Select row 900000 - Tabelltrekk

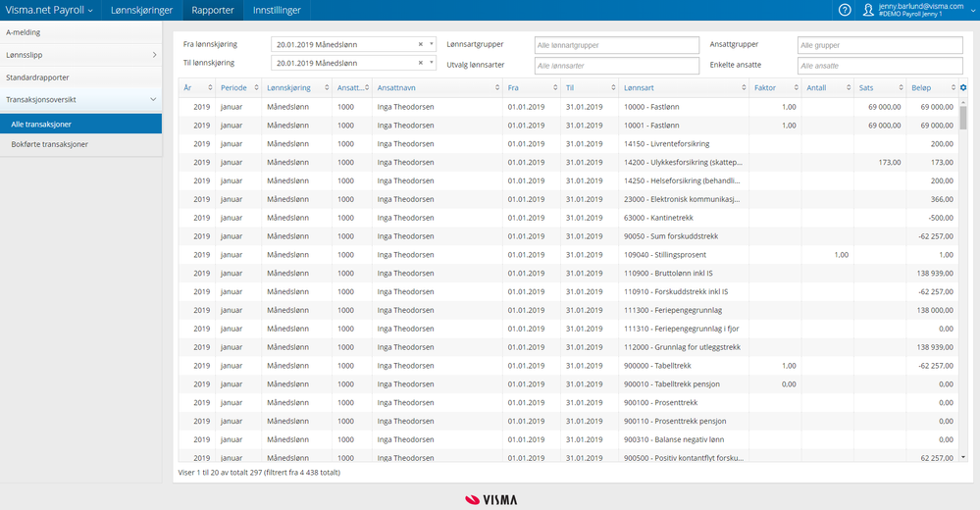coord(569,366)
